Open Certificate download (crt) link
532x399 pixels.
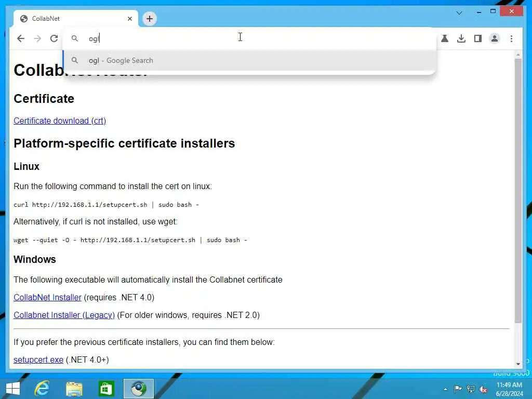click(x=60, y=121)
